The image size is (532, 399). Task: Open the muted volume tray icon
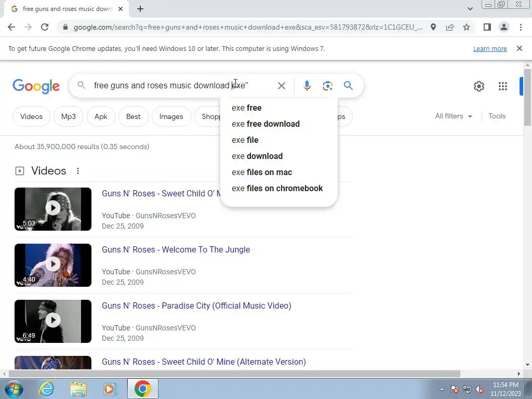(480, 390)
